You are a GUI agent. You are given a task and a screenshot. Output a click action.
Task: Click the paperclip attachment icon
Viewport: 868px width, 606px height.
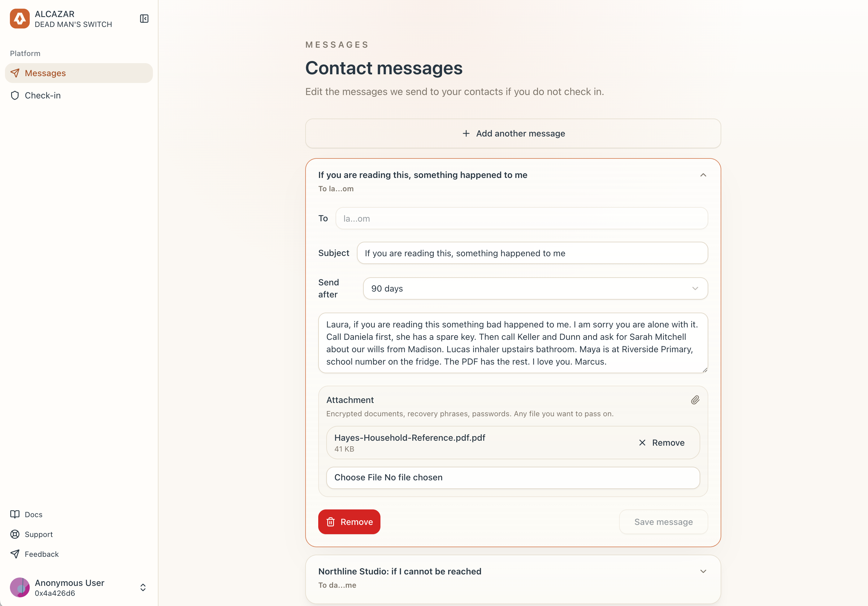pos(695,400)
